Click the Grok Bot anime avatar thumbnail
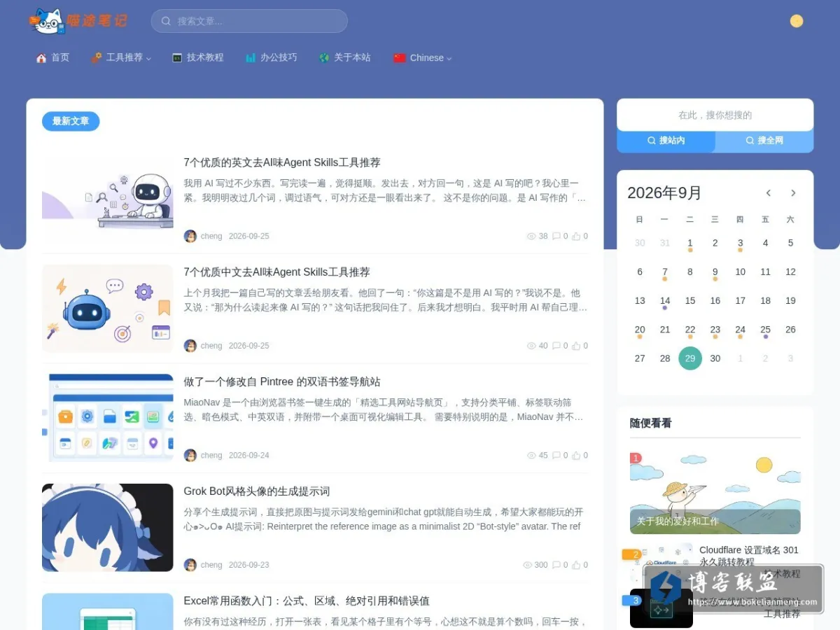This screenshot has width=840, height=630. (x=107, y=528)
